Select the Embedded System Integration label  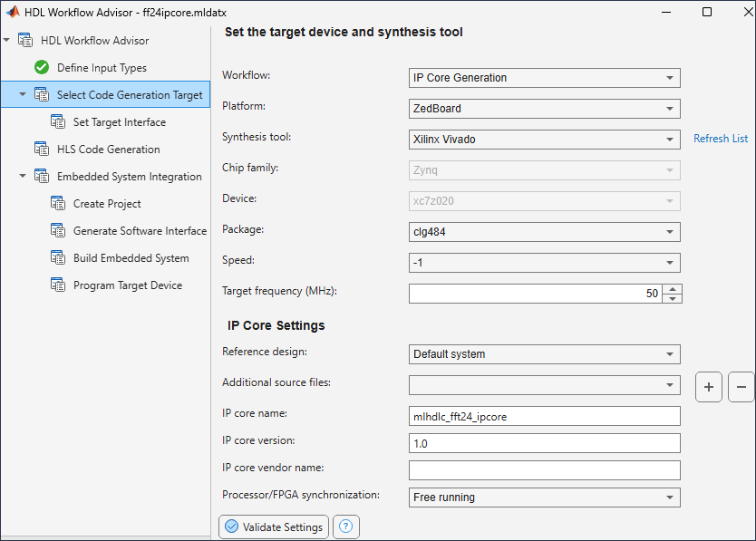click(130, 177)
